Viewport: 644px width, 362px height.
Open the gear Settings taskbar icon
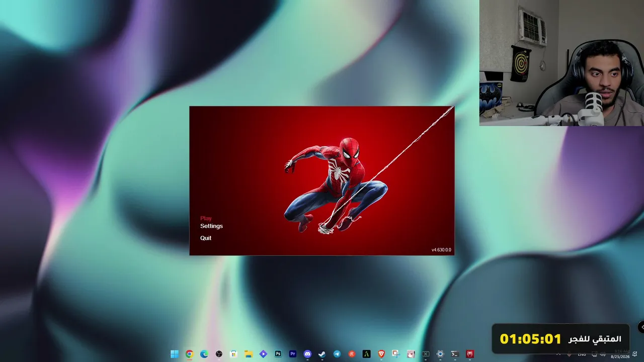pyautogui.click(x=440, y=354)
